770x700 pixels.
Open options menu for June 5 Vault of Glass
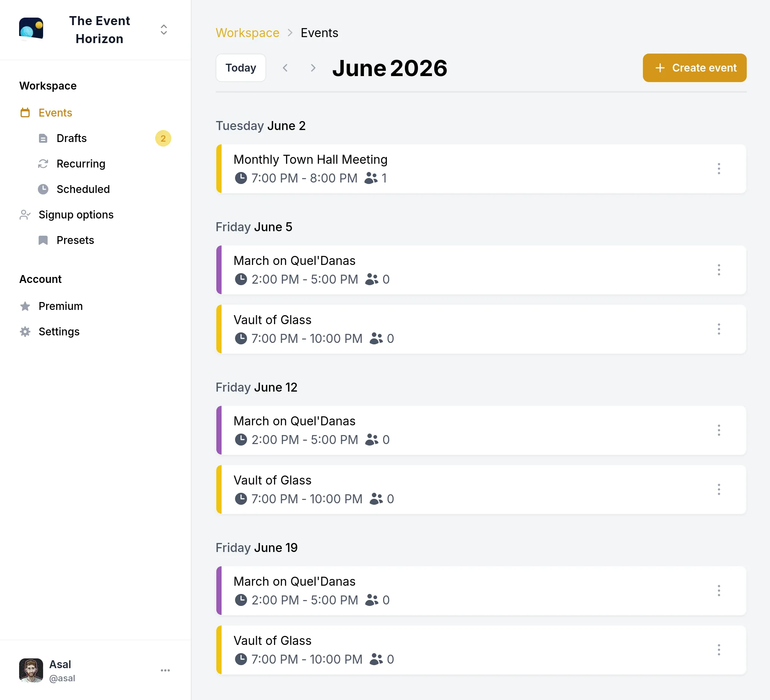tap(719, 329)
